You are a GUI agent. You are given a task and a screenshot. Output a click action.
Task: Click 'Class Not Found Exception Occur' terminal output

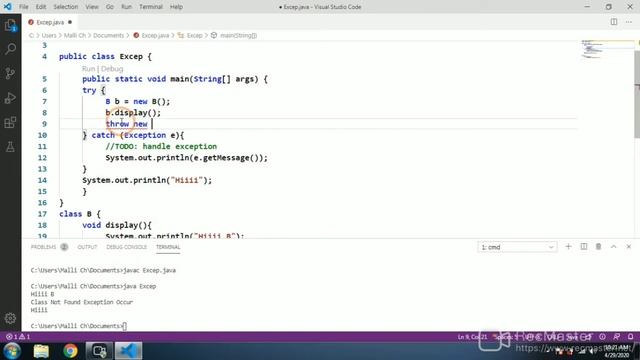pos(82,302)
